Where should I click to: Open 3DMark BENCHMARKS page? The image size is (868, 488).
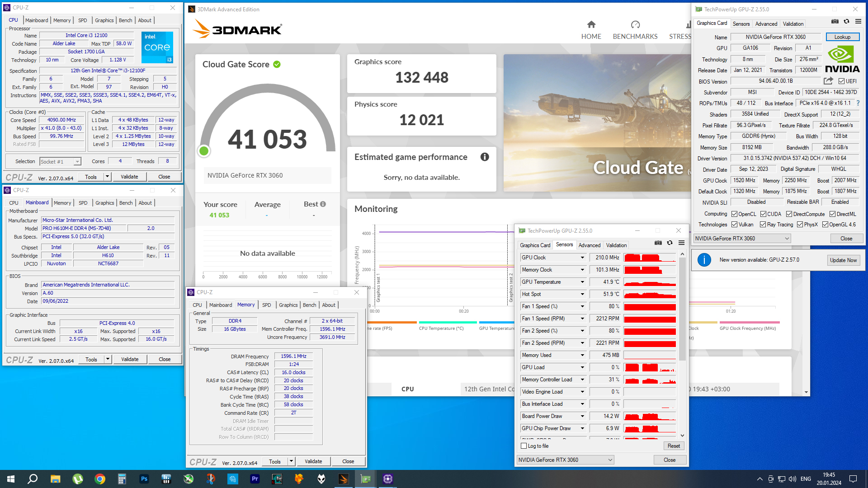pos(635,30)
